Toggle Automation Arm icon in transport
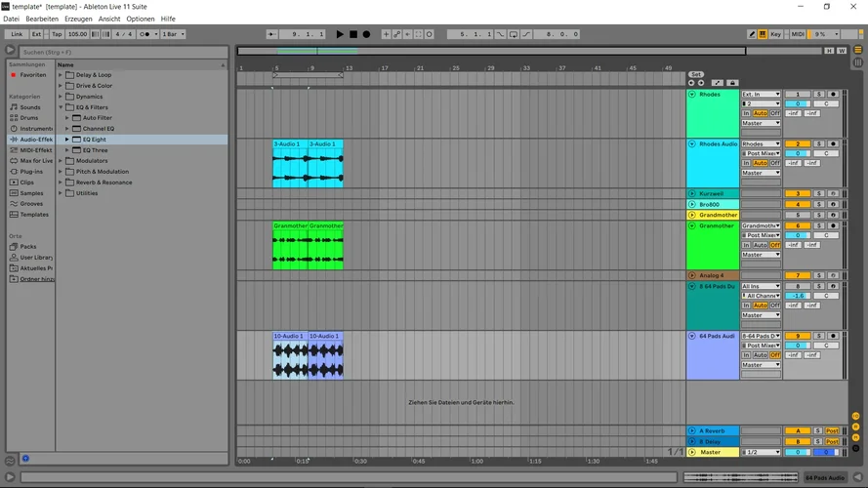The width and height of the screenshot is (868, 488). pyautogui.click(x=397, y=34)
